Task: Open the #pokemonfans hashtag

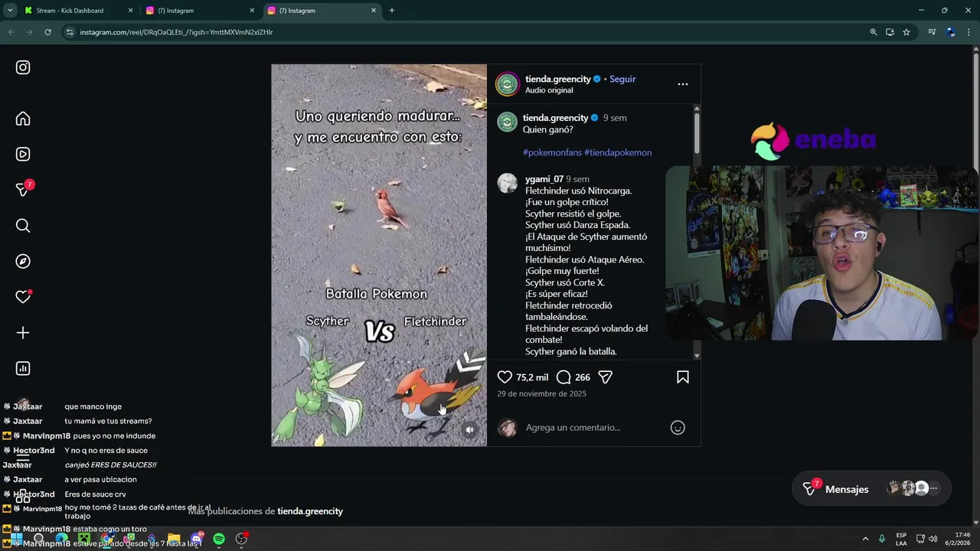Action: pyautogui.click(x=552, y=152)
